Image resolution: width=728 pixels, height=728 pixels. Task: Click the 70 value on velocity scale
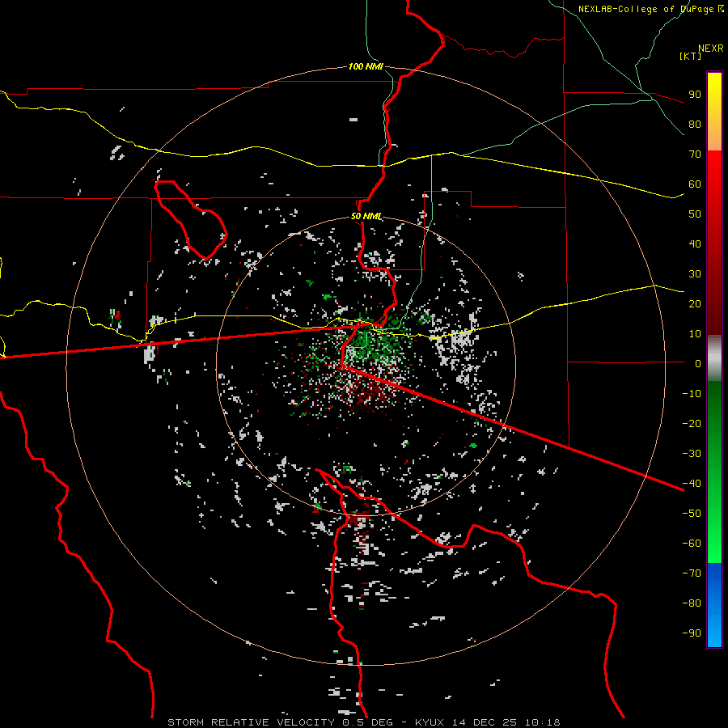click(695, 154)
